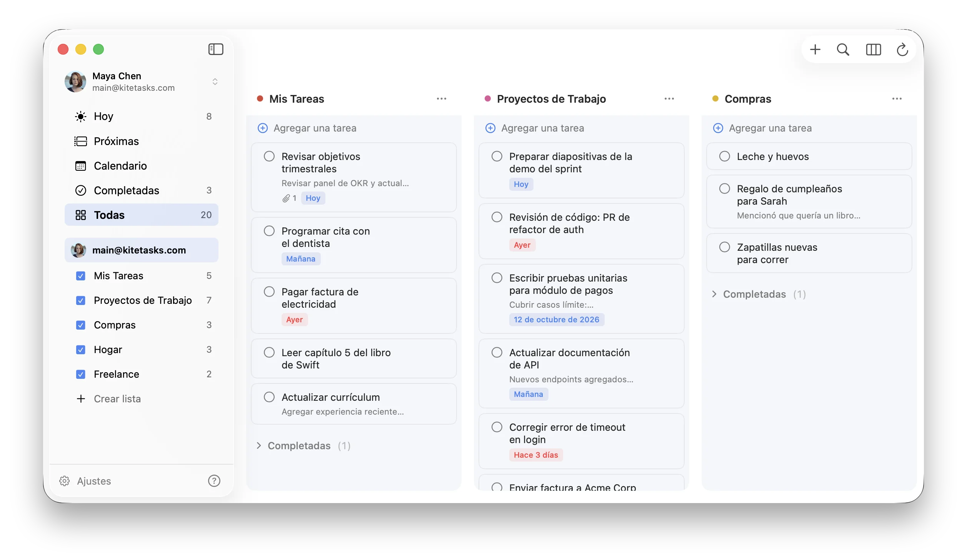Click Agregar una tarea in Proyectos de Trabajo
Viewport: 967px width, 560px height.
point(535,128)
